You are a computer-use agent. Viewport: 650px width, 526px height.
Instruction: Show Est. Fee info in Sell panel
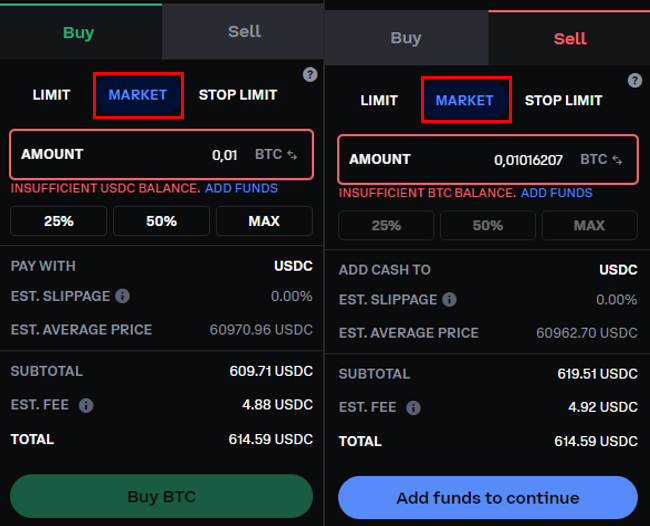(x=413, y=408)
